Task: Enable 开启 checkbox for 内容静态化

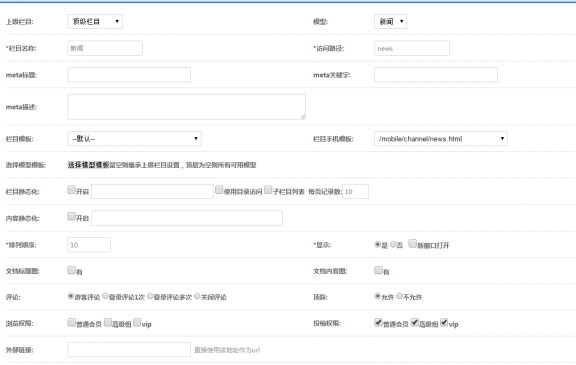Action: point(71,216)
